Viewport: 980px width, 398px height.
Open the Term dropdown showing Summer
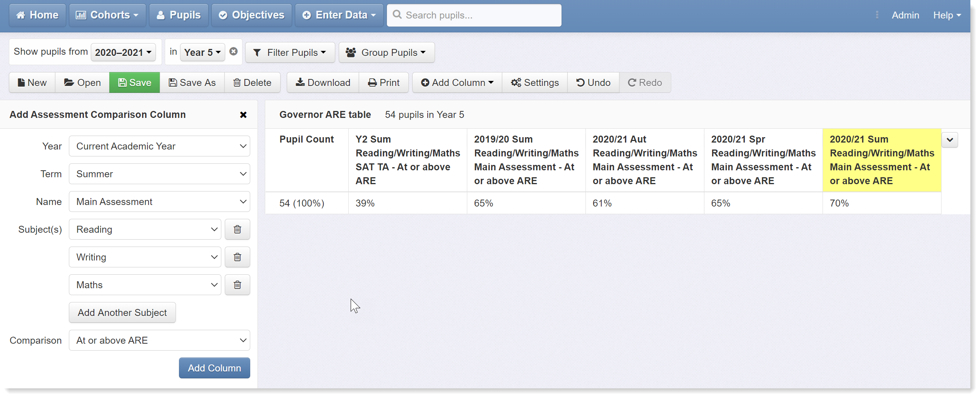click(x=159, y=174)
